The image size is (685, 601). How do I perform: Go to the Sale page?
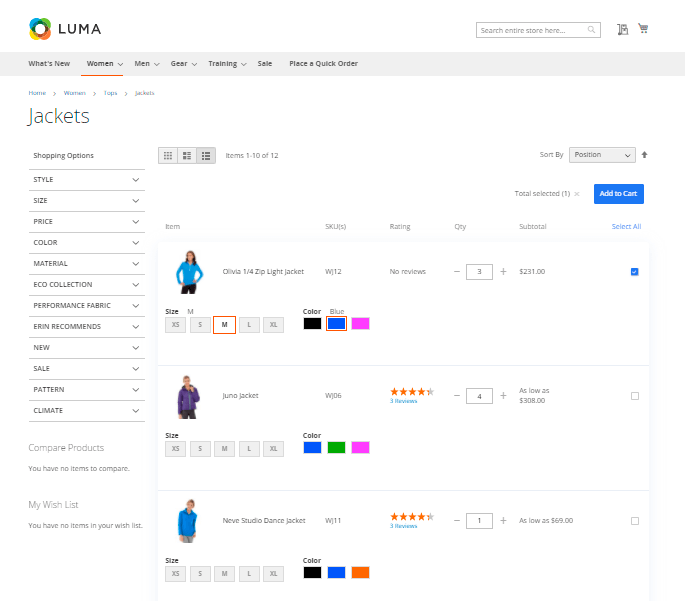[x=265, y=64]
